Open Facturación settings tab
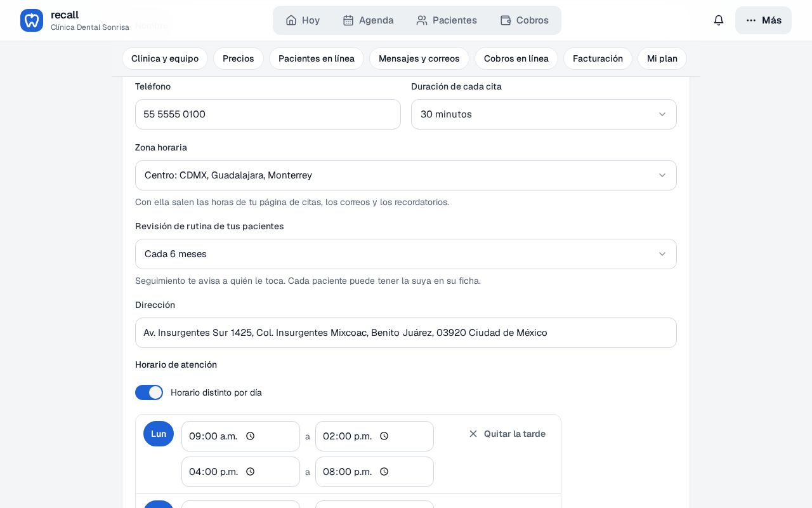This screenshot has width=812, height=508. pyautogui.click(x=598, y=58)
